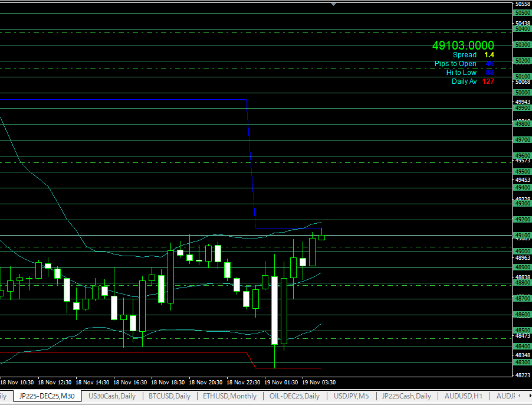The height and width of the screenshot is (405, 532).
Task: Open the AUDUSD,H1 chart tab
Action: point(464,396)
